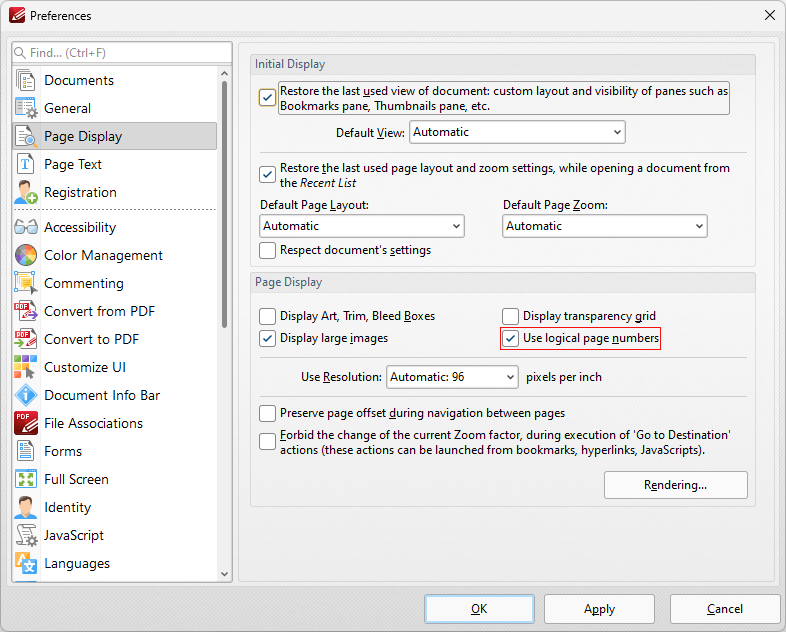Click the Page Text 'T' icon
The height and width of the screenshot is (632, 786).
pyautogui.click(x=26, y=164)
